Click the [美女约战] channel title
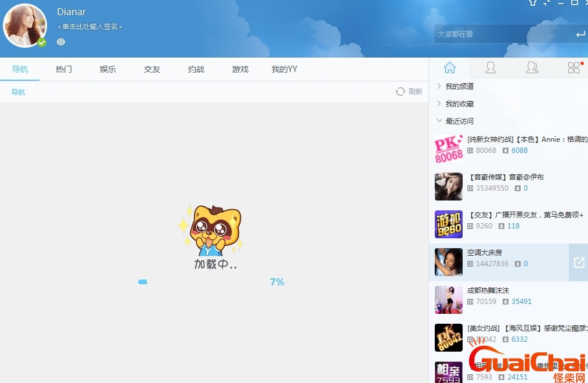Viewport: 588px width, 383px height. [x=528, y=328]
